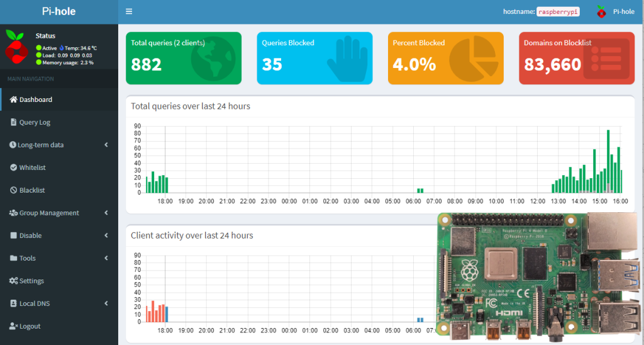
Task: Expand the Tools submenu chevron
Action: (x=106, y=258)
